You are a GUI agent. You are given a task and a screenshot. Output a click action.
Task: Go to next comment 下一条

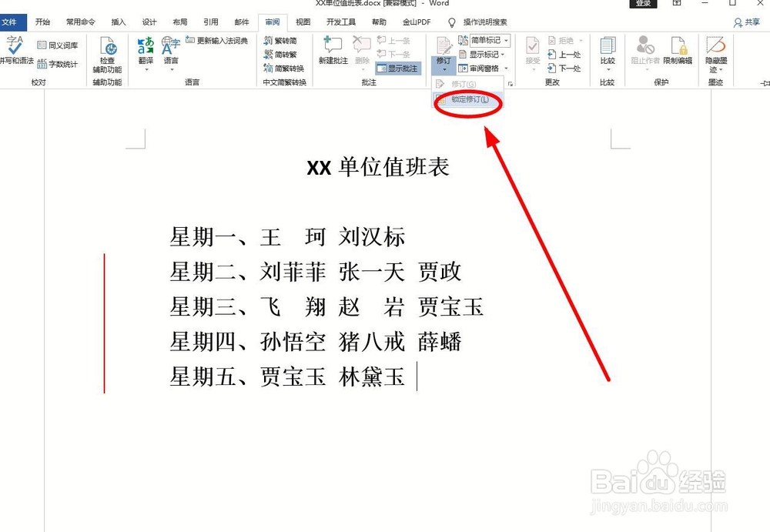click(393, 55)
